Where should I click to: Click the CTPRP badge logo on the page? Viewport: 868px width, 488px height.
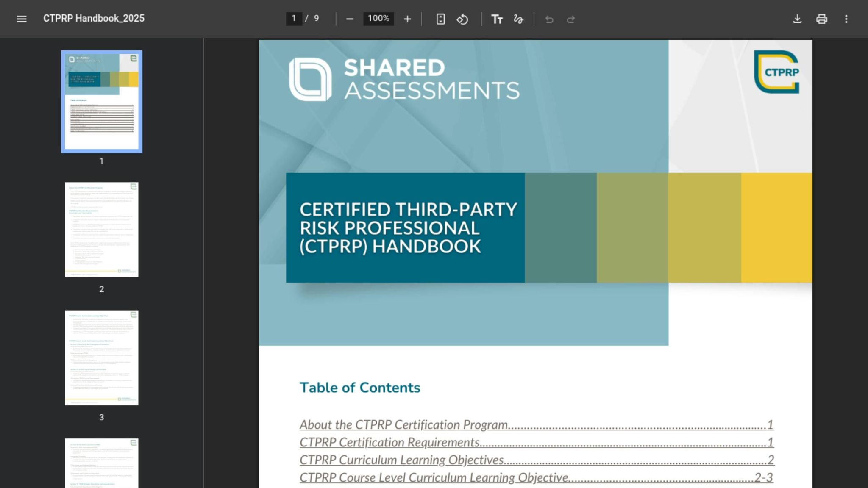coord(776,72)
